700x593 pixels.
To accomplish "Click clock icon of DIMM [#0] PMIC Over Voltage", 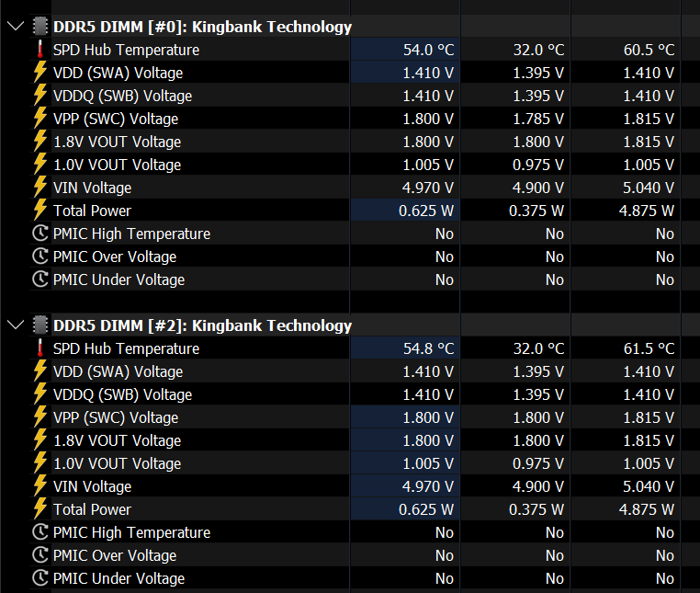I will click(x=40, y=257).
